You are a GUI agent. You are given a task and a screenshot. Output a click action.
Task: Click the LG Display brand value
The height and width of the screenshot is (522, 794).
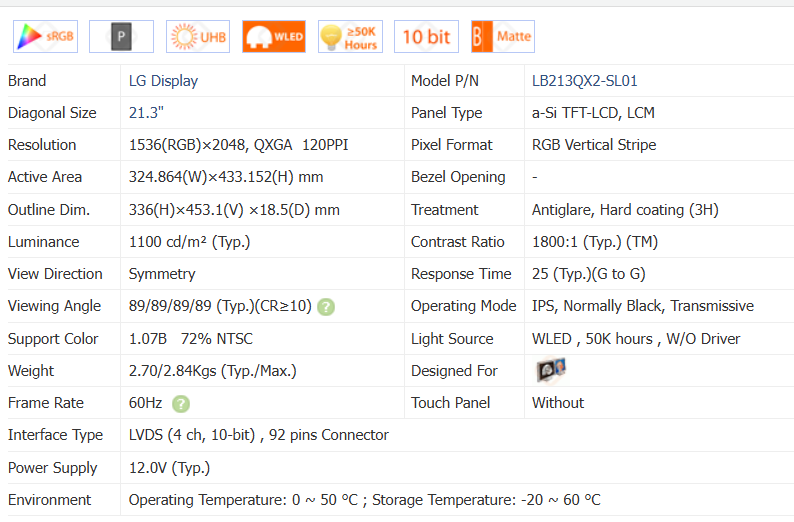[x=163, y=81]
